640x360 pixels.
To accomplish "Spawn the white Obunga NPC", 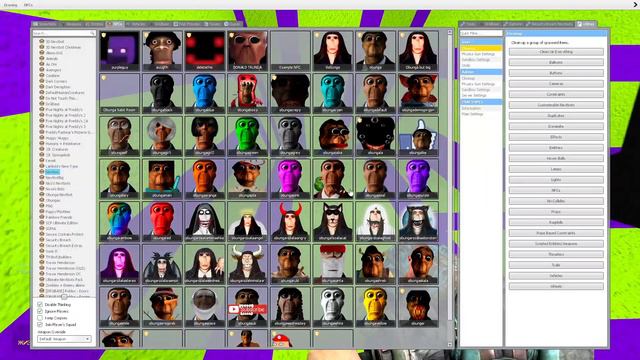I will (x=333, y=307).
